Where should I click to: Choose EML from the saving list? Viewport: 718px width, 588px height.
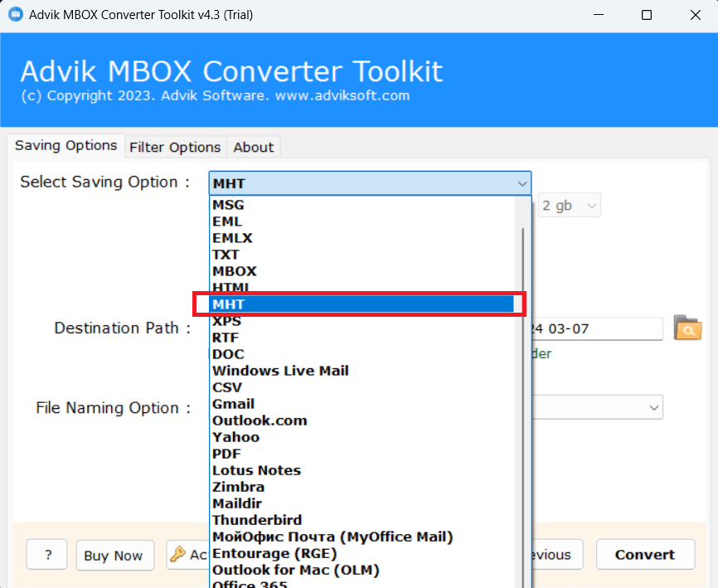(x=361, y=221)
